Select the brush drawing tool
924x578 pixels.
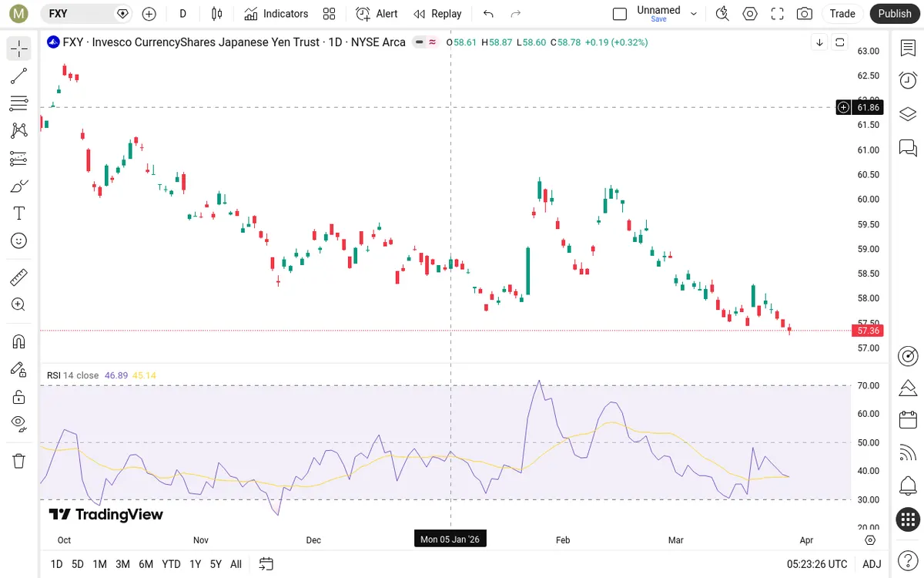tap(19, 186)
